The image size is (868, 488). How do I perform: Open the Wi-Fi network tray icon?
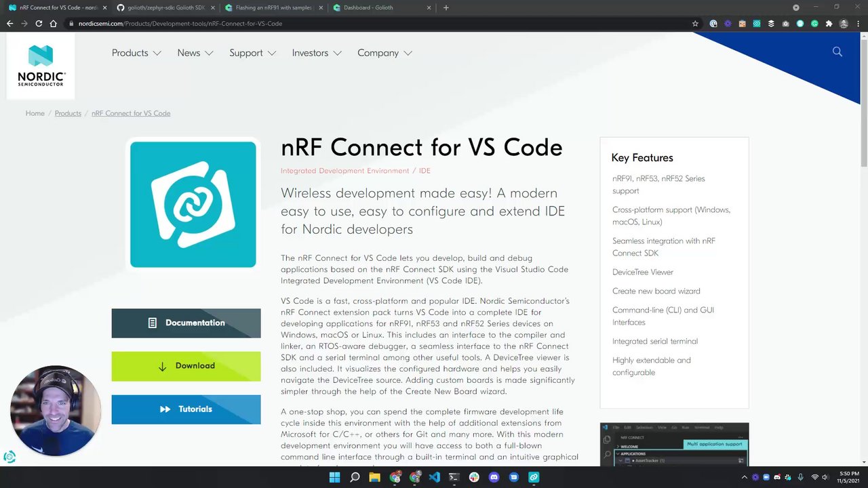pyautogui.click(x=815, y=477)
